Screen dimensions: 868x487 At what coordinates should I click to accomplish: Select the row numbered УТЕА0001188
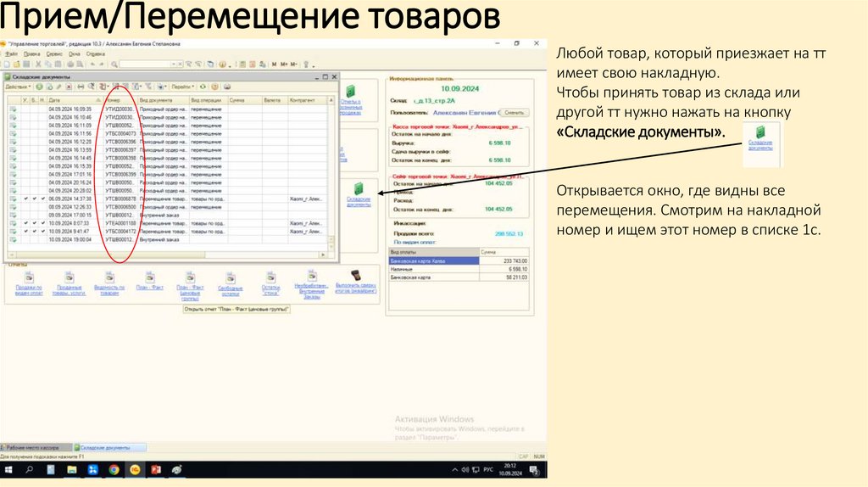point(167,223)
